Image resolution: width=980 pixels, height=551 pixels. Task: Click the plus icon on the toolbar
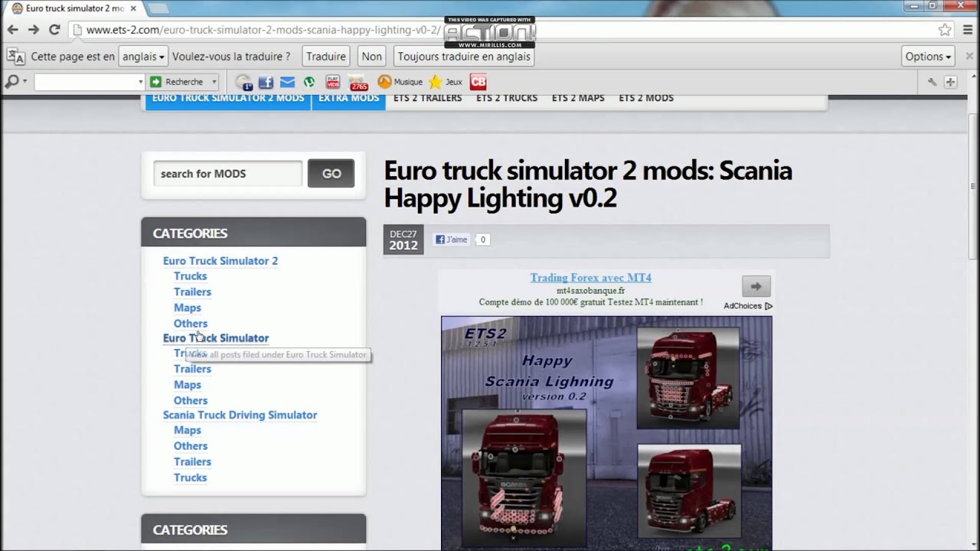(950, 82)
